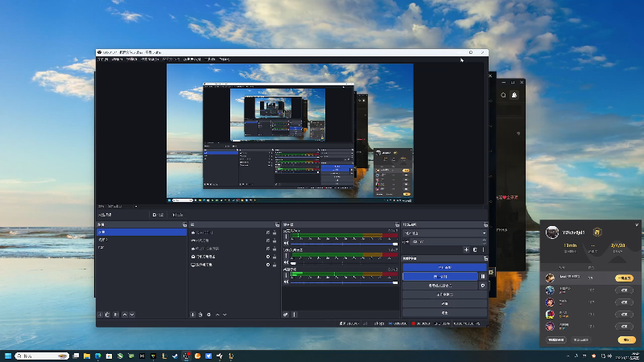Open virtual camera settings gear icon
644x362 pixels.
483,285
